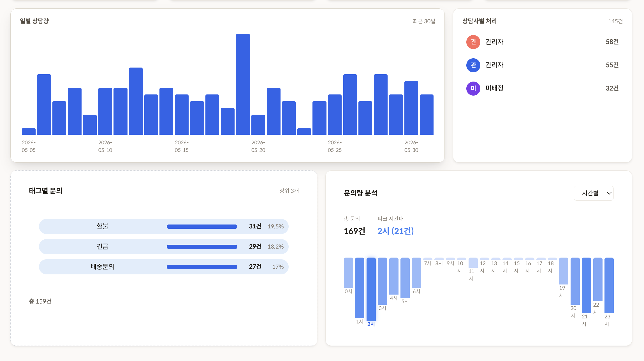The image size is (644, 361).
Task: Select the 배송문의 tag row
Action: point(164,267)
